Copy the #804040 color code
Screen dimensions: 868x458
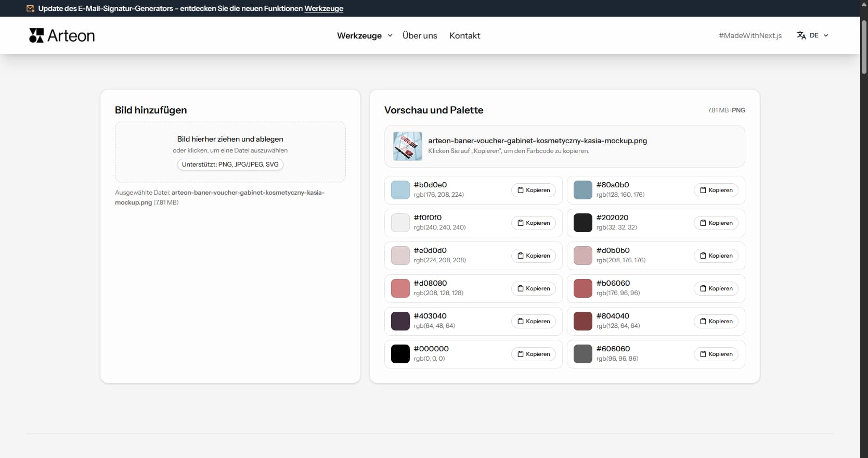tap(716, 321)
